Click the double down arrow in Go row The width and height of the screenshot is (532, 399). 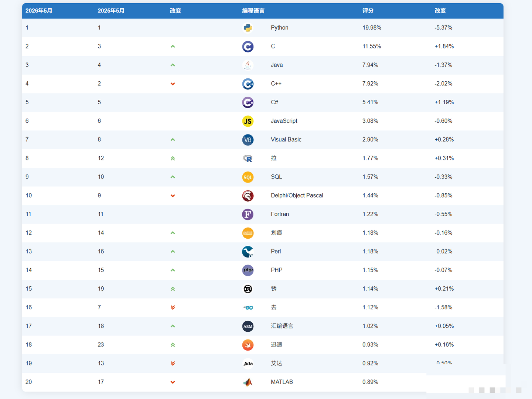(x=173, y=307)
